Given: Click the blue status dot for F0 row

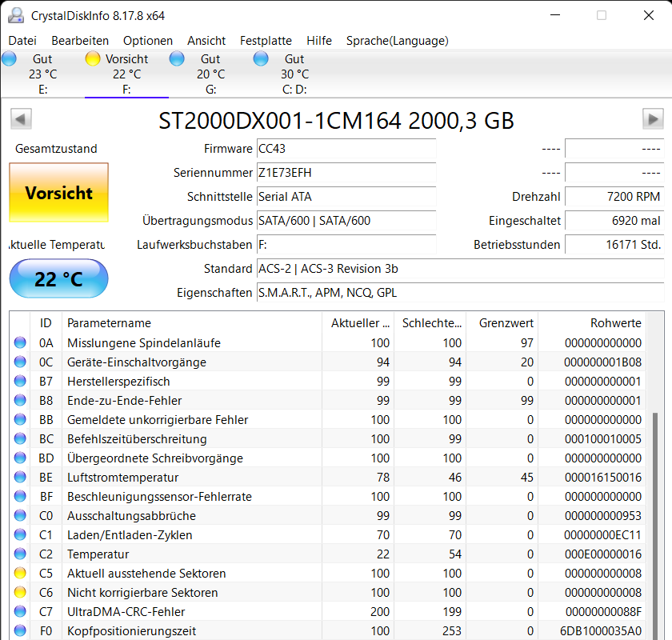Looking at the screenshot, I should pyautogui.click(x=20, y=630).
